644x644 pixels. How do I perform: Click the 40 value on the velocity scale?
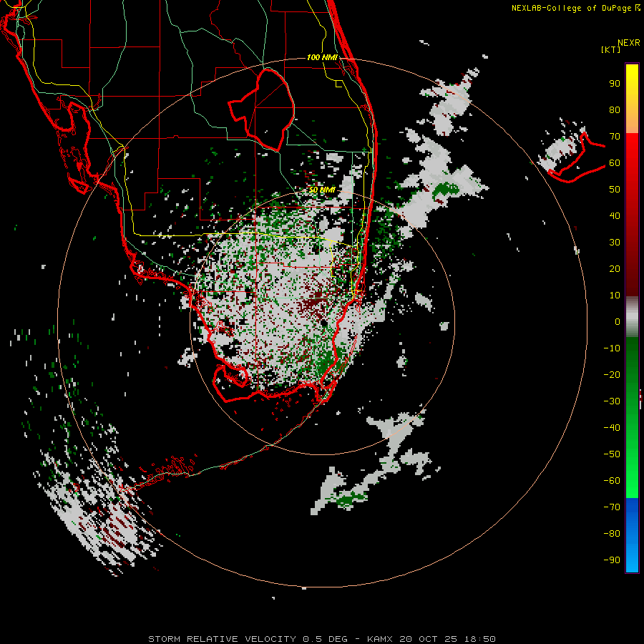pyautogui.click(x=615, y=215)
